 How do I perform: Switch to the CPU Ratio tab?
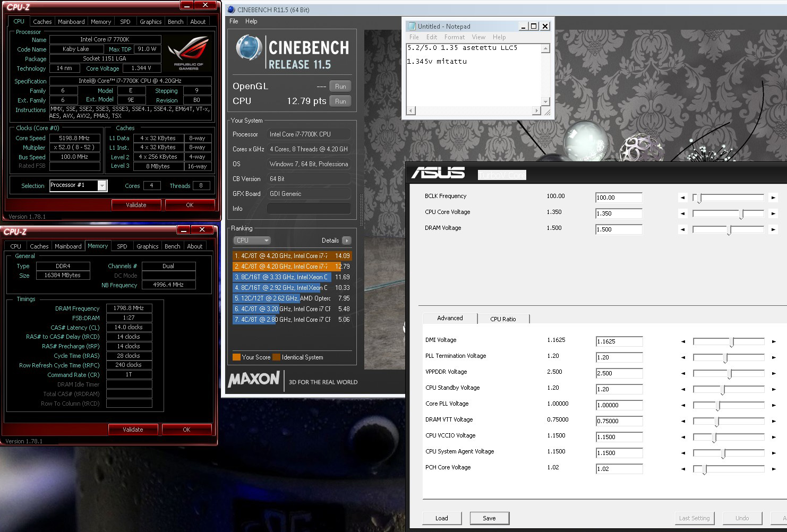pyautogui.click(x=503, y=319)
